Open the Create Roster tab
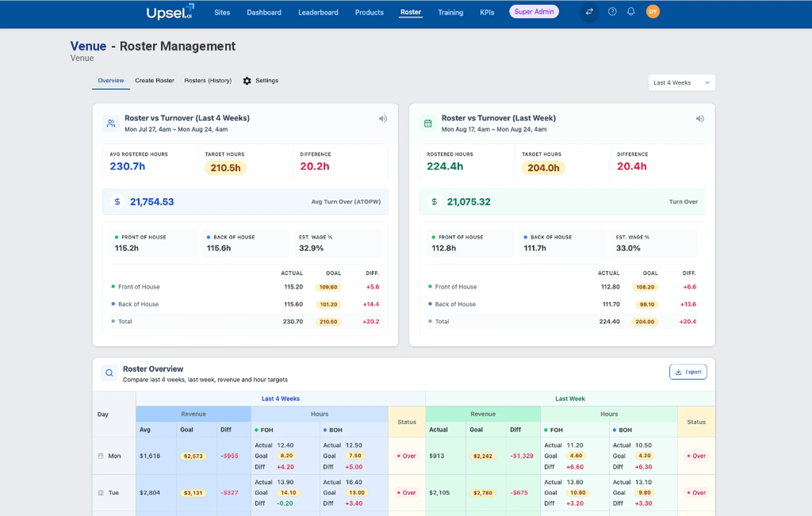Image resolution: width=812 pixels, height=516 pixels. click(154, 81)
